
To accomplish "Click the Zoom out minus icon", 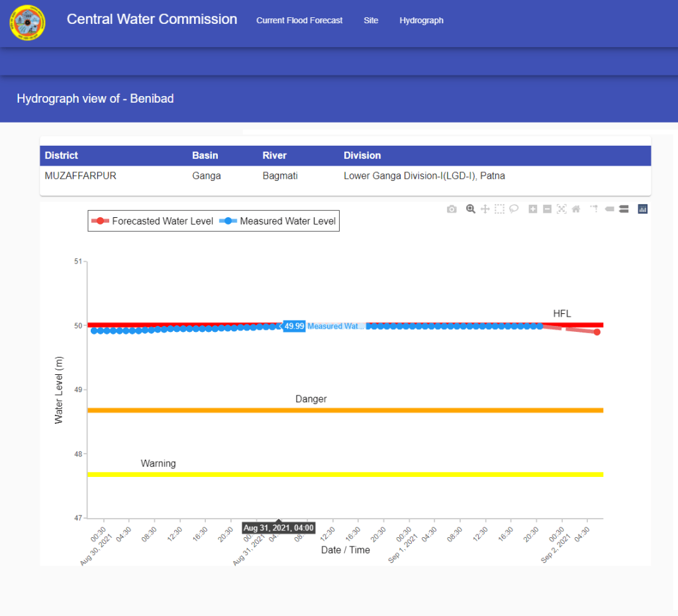I will point(547,209).
